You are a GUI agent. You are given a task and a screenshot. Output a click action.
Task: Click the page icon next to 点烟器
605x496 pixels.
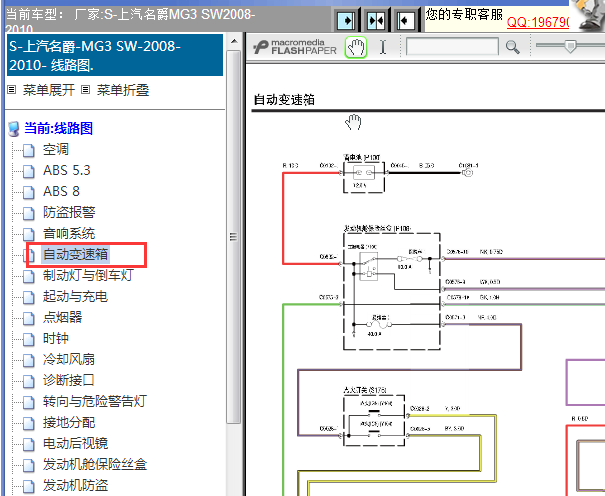[x=29, y=318]
